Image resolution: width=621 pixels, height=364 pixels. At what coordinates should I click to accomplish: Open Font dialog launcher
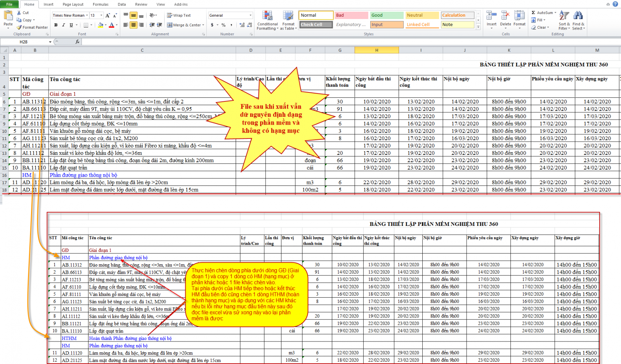(117, 34)
